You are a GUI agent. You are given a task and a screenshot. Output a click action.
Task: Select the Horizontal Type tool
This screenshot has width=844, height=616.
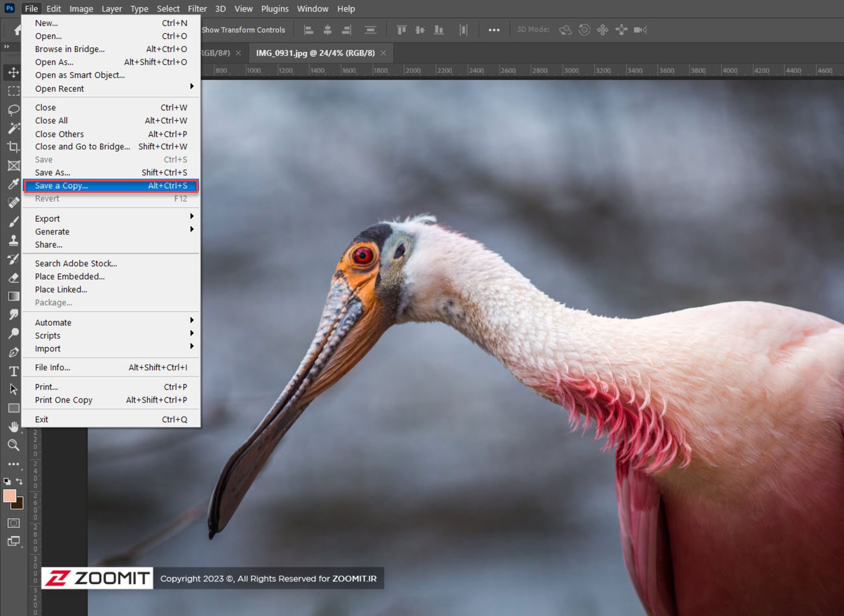[x=13, y=371]
